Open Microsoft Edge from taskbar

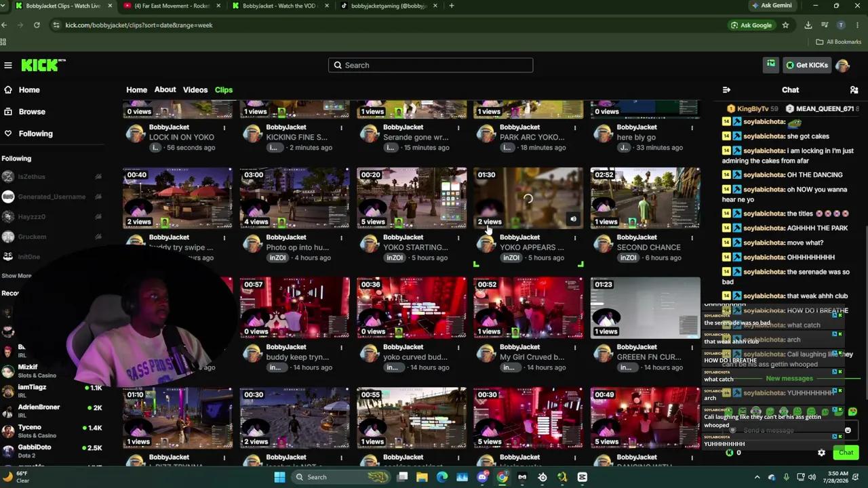pos(442,477)
